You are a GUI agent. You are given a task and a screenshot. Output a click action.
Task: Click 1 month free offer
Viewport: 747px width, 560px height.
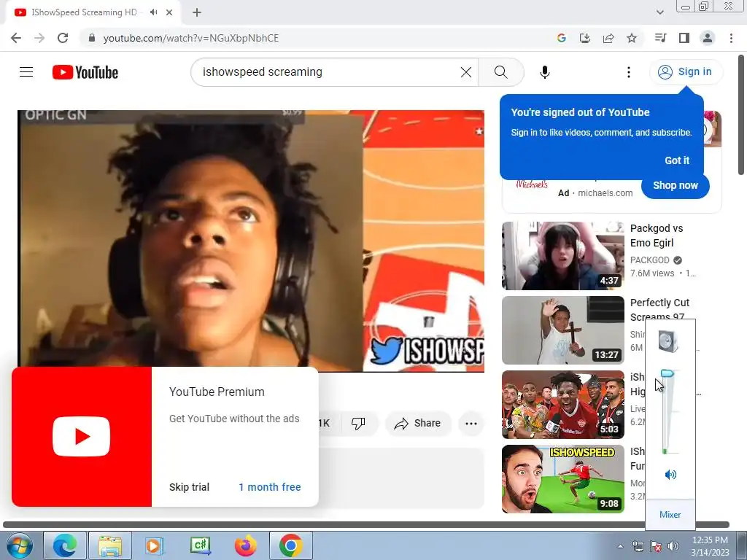tap(270, 487)
